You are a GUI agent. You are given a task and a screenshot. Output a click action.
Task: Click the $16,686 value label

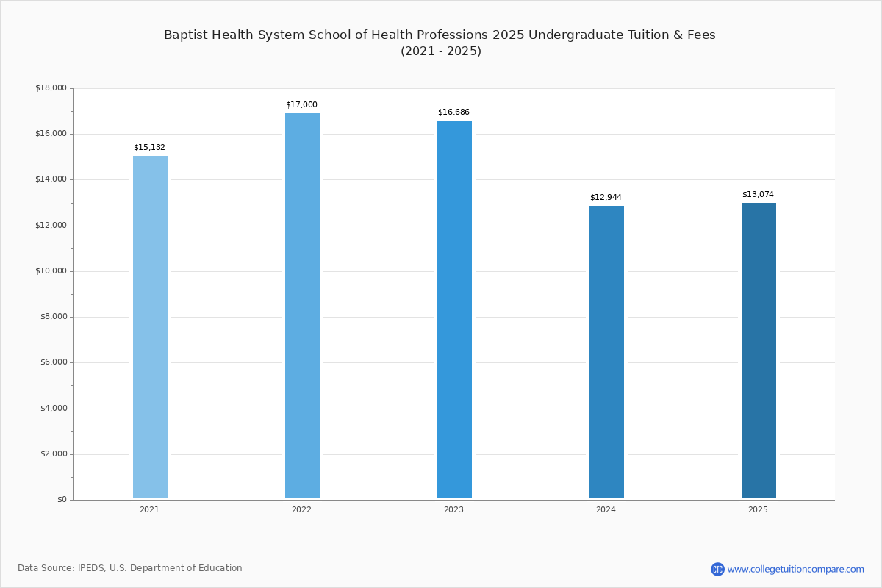coord(453,112)
